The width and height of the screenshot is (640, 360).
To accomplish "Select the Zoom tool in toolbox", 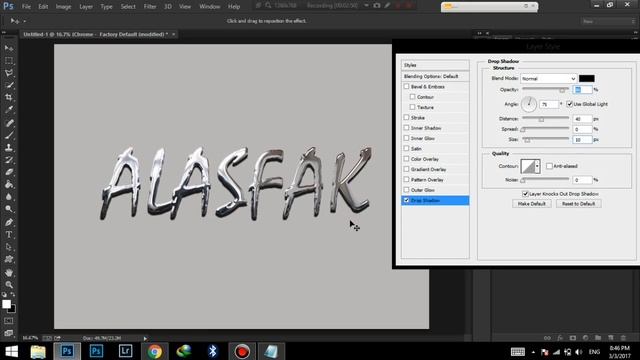I will click(x=9, y=284).
